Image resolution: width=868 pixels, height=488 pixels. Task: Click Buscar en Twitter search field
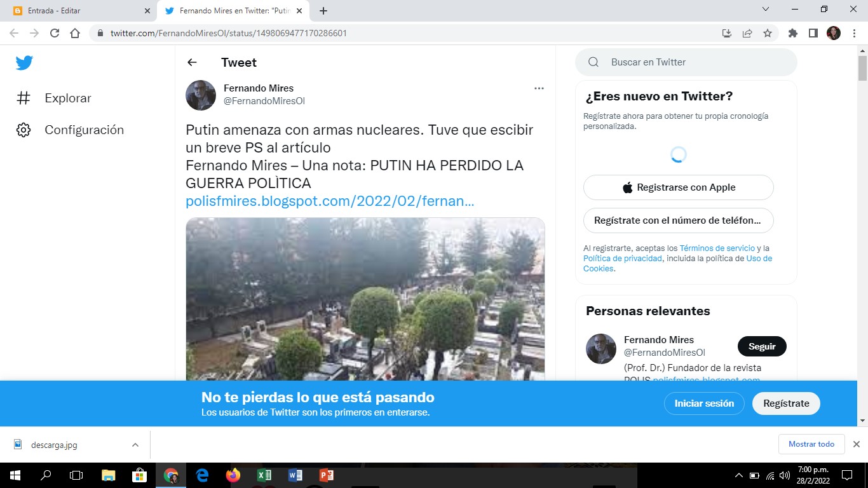click(x=686, y=62)
